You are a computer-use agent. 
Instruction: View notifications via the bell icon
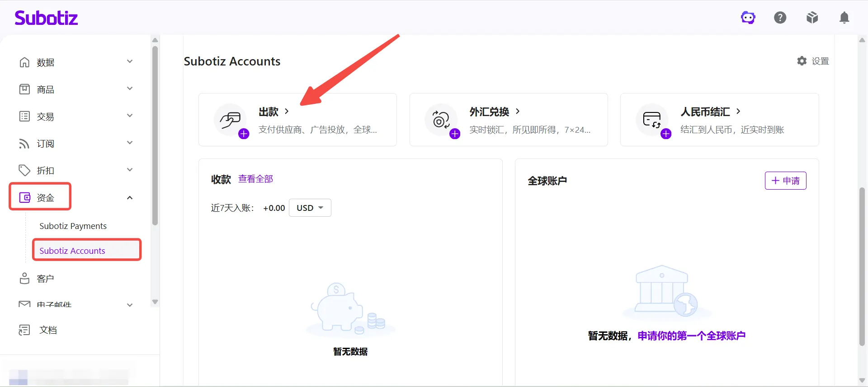[844, 18]
